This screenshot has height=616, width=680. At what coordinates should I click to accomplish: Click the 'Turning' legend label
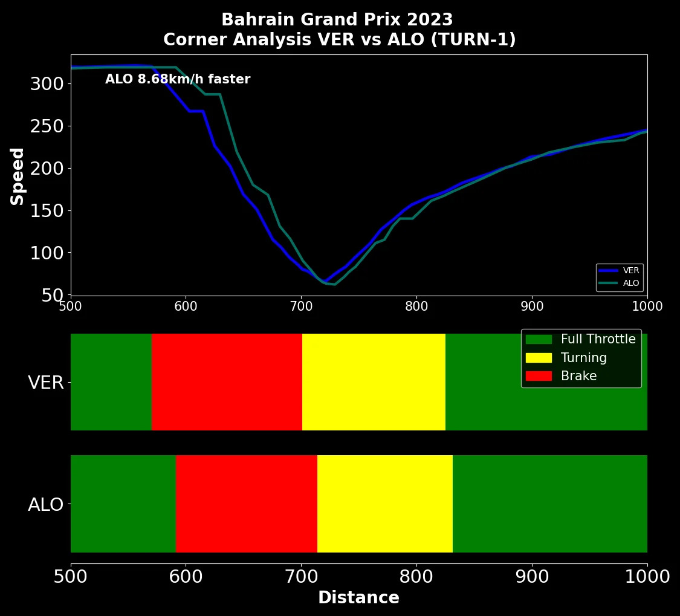coord(584,358)
